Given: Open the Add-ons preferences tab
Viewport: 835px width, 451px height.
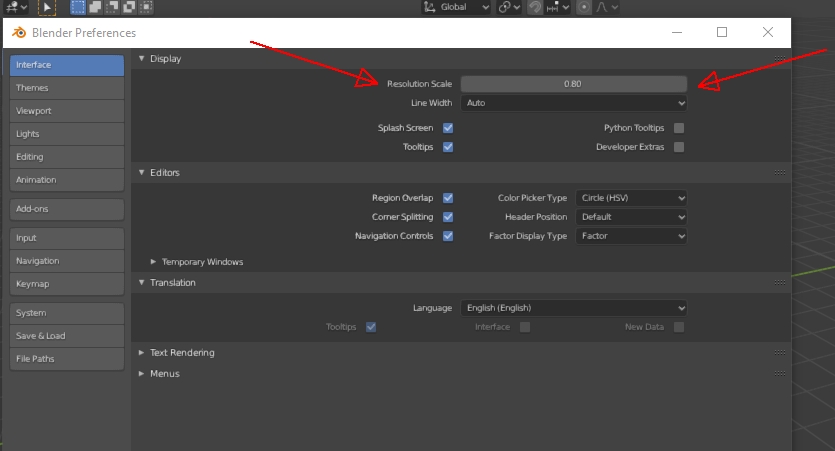Looking at the screenshot, I should (66, 209).
